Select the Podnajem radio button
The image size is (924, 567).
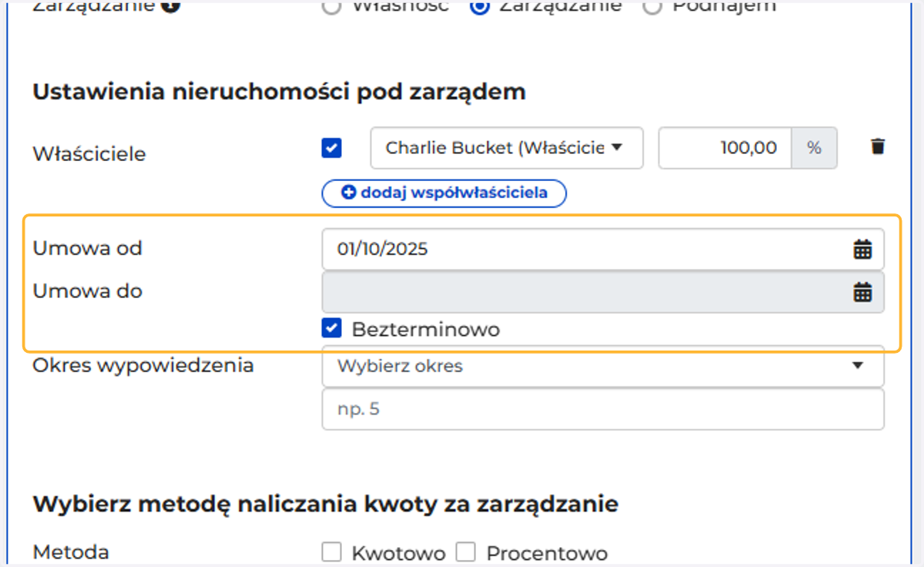651,6
